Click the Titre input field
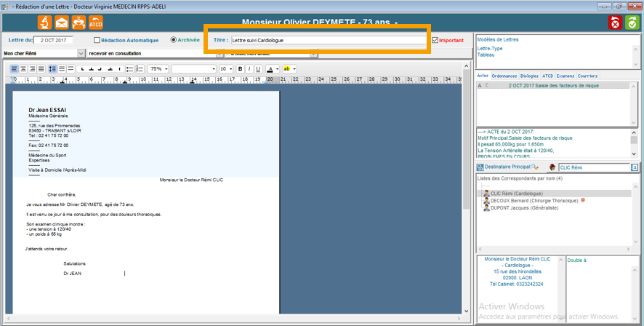 pyautogui.click(x=327, y=40)
